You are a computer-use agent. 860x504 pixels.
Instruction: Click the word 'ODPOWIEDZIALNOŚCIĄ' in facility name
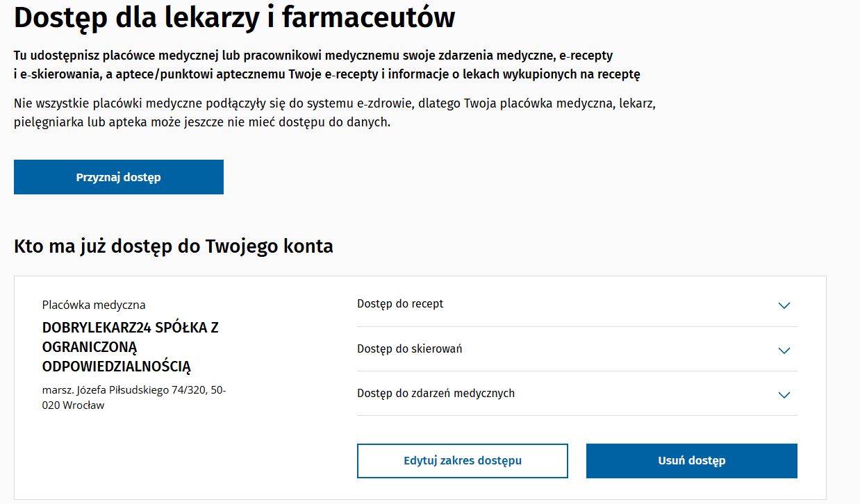(116, 367)
